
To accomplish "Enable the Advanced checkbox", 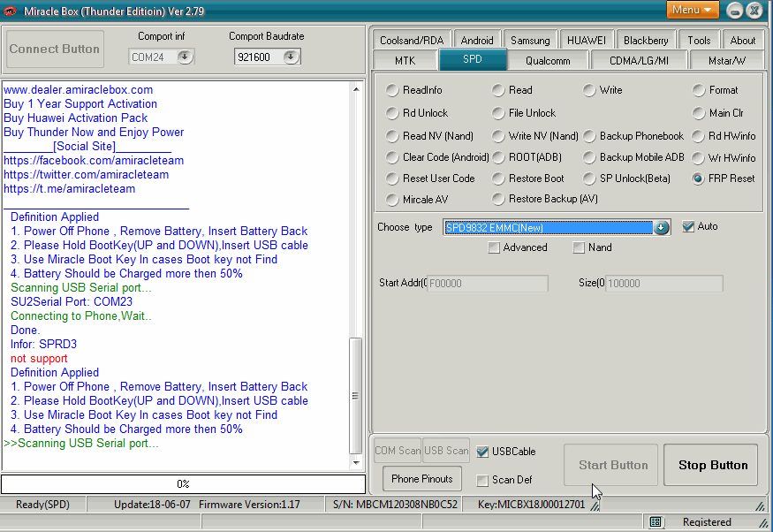I will 494,247.
